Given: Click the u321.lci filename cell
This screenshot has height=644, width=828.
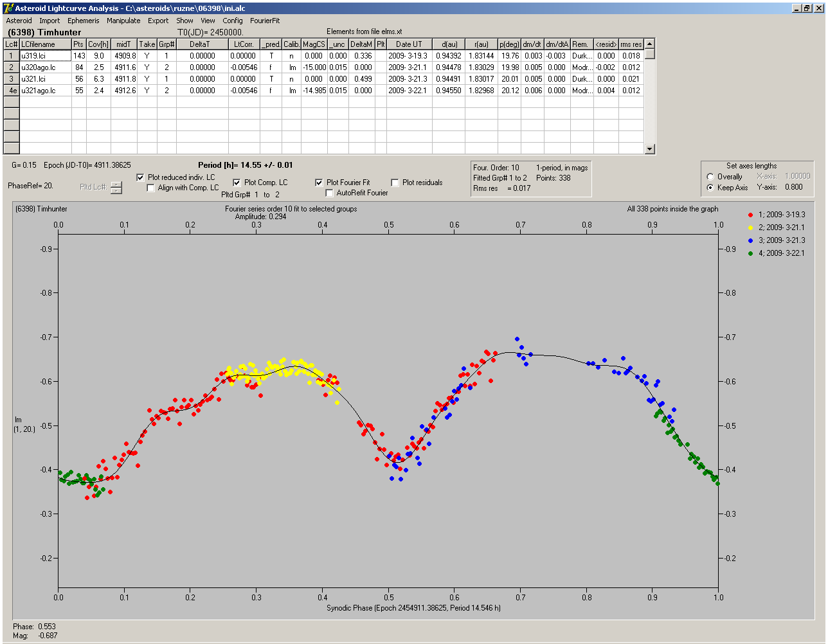Looking at the screenshot, I should 46,79.
